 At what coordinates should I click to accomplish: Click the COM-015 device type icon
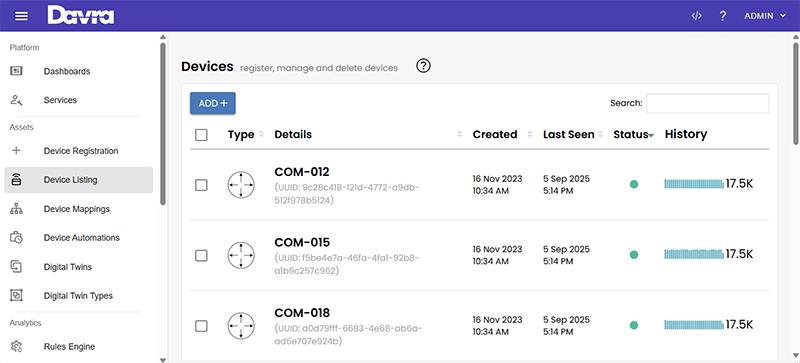pos(241,255)
